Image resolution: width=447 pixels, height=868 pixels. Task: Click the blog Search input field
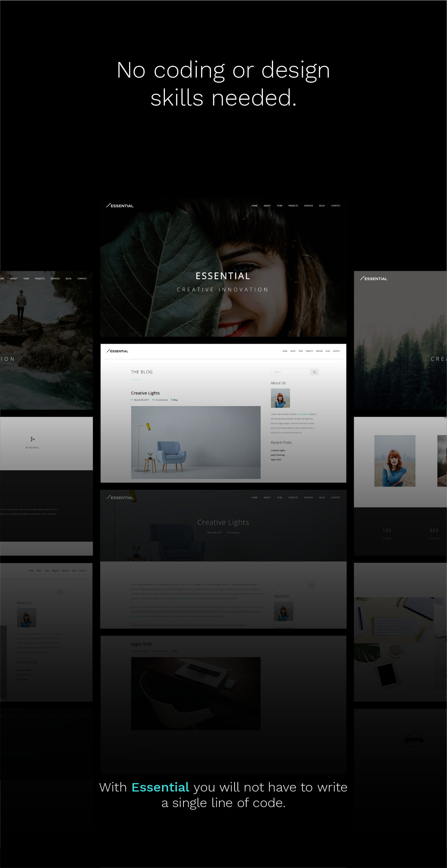(290, 372)
